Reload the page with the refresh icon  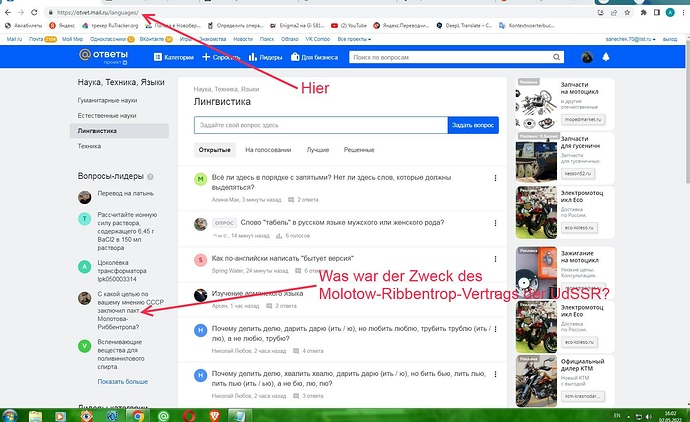pyautogui.click(x=34, y=12)
